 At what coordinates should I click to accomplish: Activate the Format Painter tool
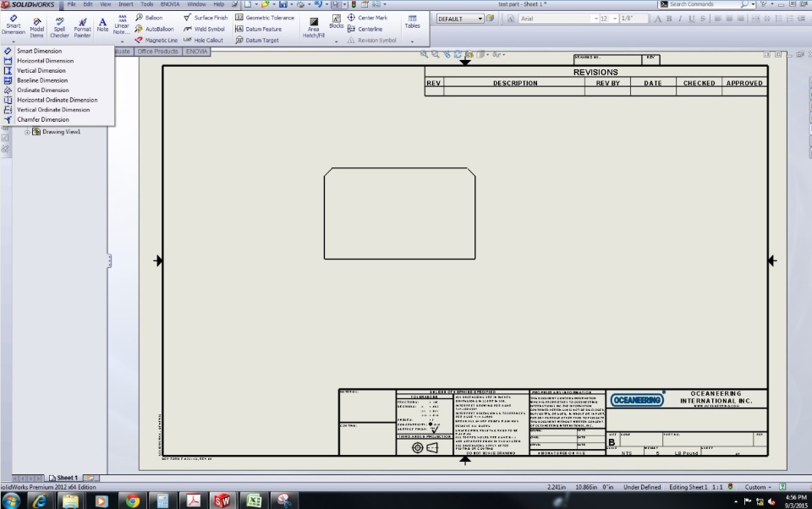(82, 27)
